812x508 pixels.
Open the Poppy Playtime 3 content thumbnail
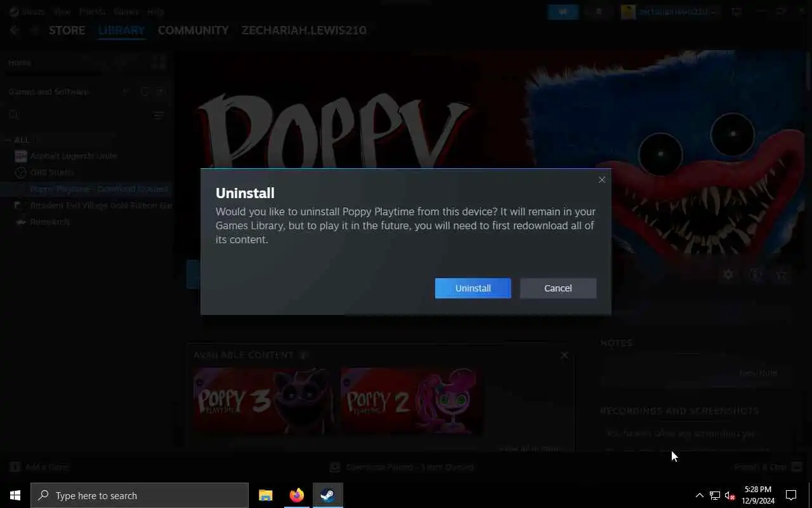(x=264, y=401)
